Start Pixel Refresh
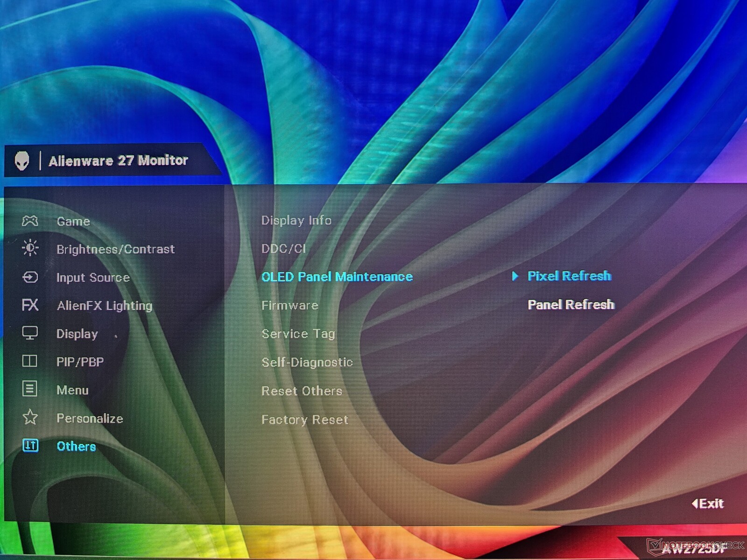This screenshot has width=747, height=560. tap(569, 276)
